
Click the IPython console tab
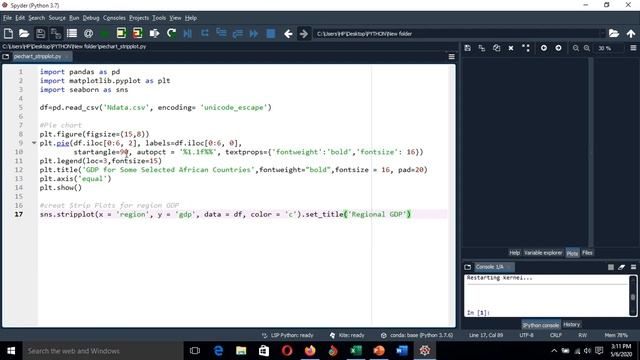[x=541, y=325]
